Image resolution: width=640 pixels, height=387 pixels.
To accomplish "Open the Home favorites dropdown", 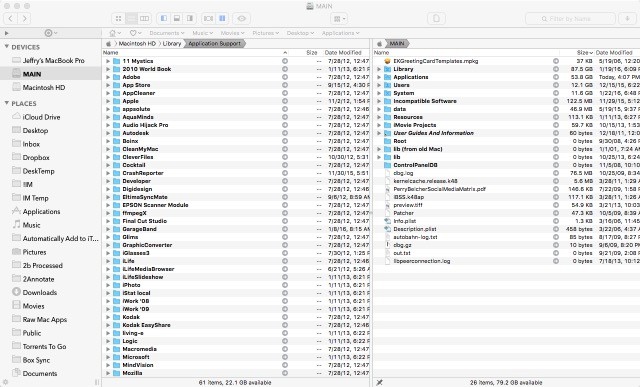I will pyautogui.click(x=115, y=33).
